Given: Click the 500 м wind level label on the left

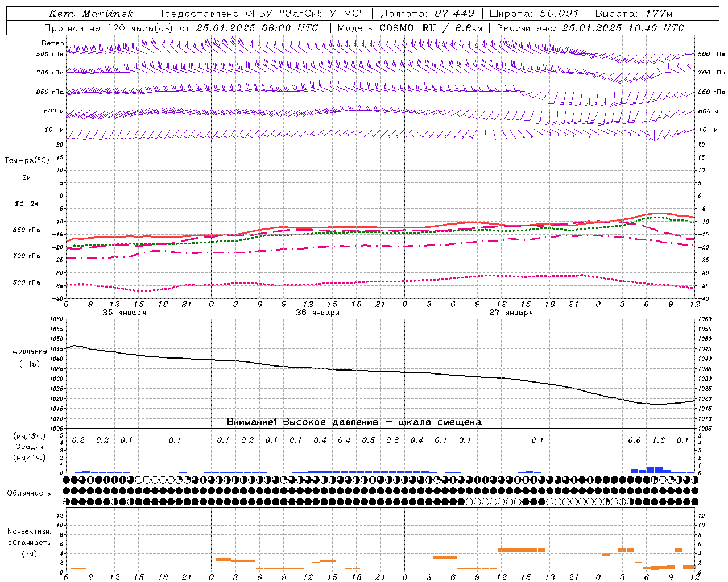Looking at the screenshot, I should (54, 111).
